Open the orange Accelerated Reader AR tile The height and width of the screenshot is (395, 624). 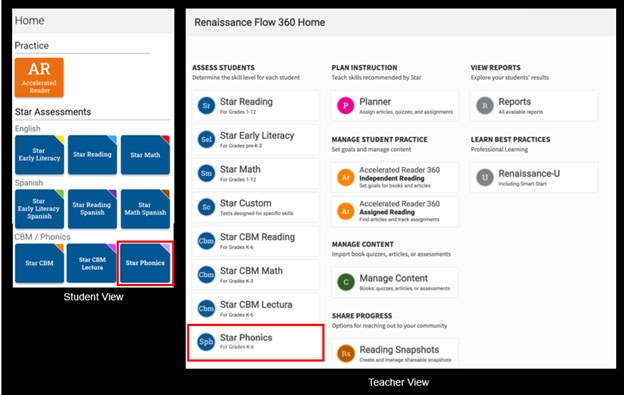[x=39, y=78]
